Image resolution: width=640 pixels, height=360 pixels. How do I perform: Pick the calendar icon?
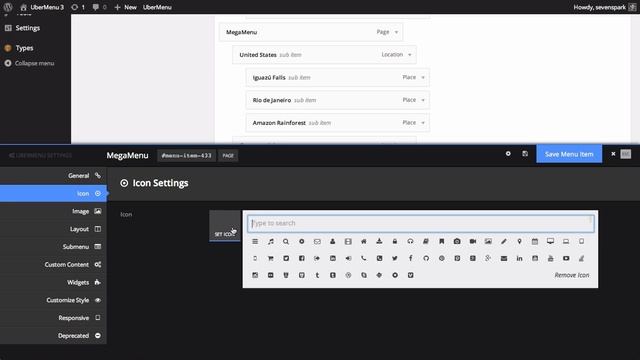[535, 242]
